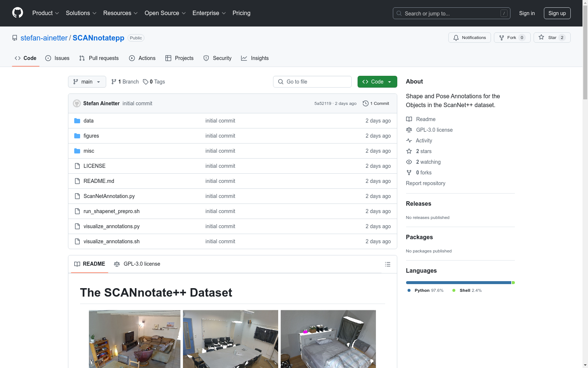Viewport: 588px width, 368px height.
Task: Click the Search or jump to field
Action: click(x=452, y=13)
